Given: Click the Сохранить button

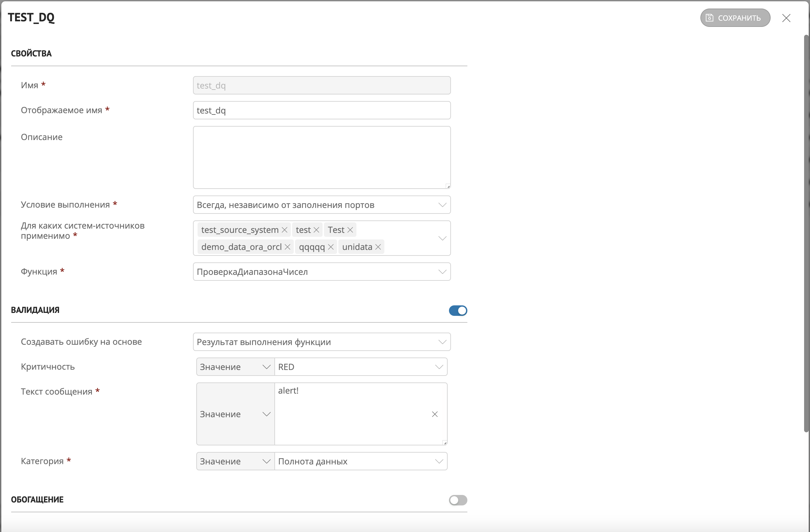Looking at the screenshot, I should click(x=735, y=18).
